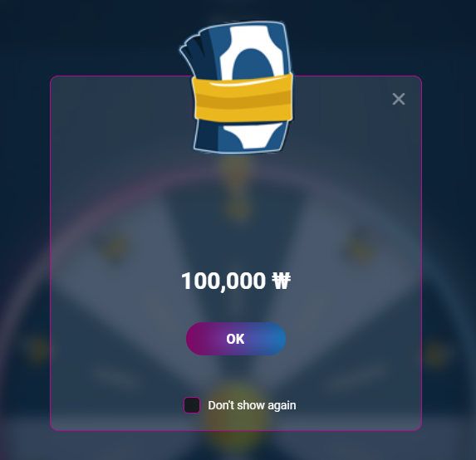This screenshot has width=476, height=460.
Task: Click the yellow light on wheel's right rim
Action: pos(435,354)
